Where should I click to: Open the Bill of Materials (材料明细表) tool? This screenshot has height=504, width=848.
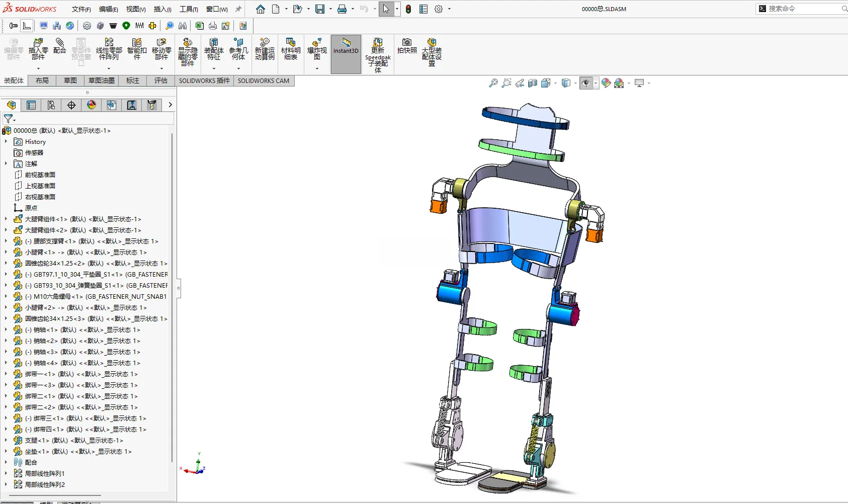click(x=291, y=49)
